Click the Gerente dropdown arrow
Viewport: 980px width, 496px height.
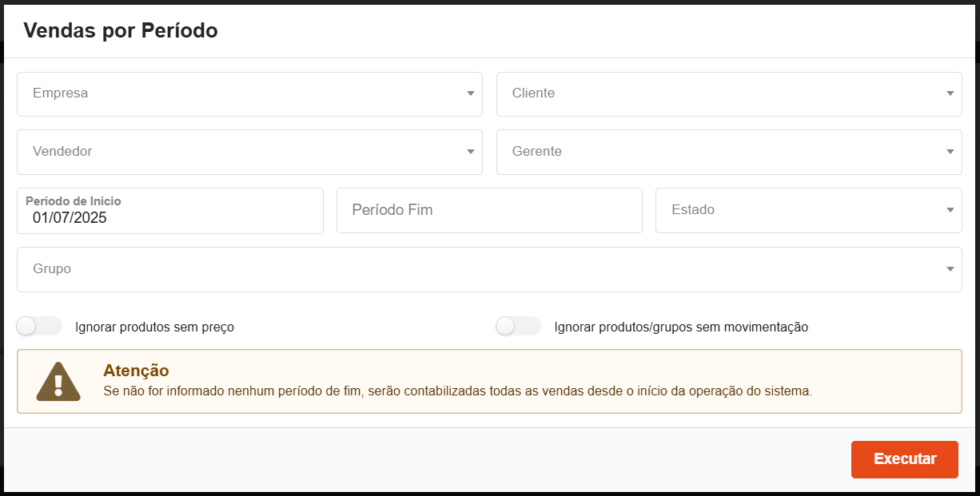coord(950,152)
